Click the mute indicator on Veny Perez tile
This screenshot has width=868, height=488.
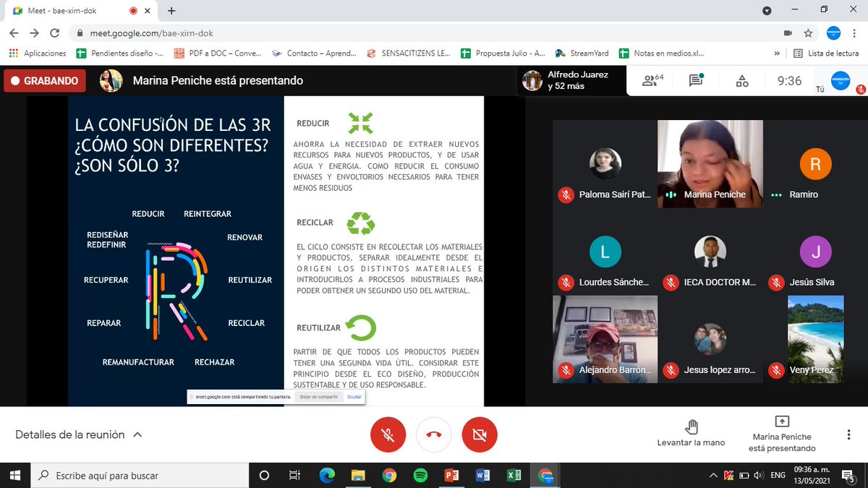tap(776, 370)
